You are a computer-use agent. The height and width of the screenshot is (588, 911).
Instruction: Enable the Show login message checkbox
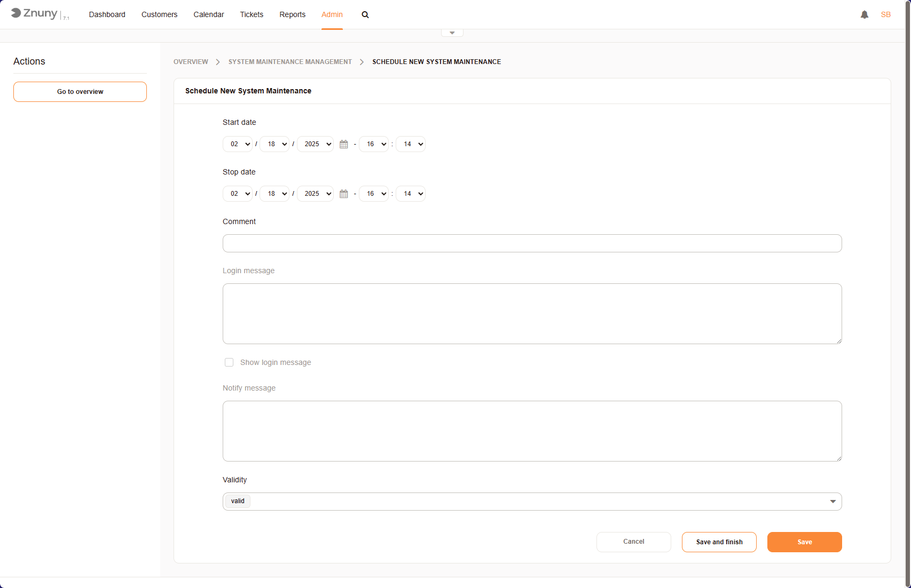click(x=229, y=362)
